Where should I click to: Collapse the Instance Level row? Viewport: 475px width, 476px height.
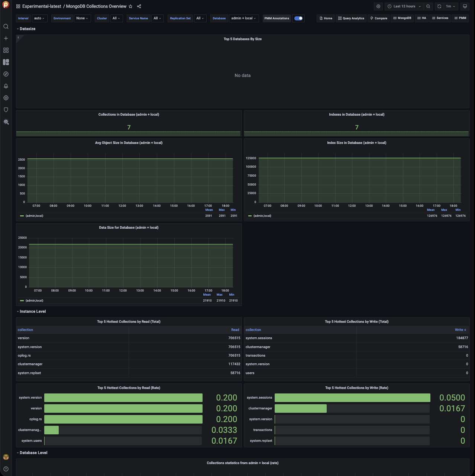pos(33,311)
